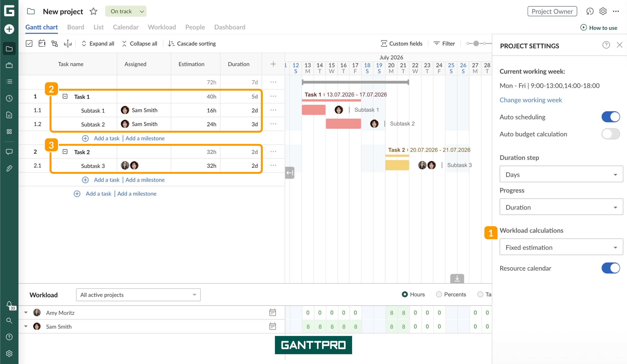The width and height of the screenshot is (627, 364).
Task: Open row options for Task 2
Action: pos(273,151)
